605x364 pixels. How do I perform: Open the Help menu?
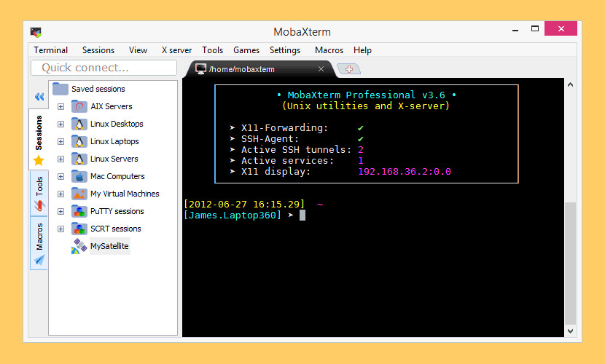point(362,50)
